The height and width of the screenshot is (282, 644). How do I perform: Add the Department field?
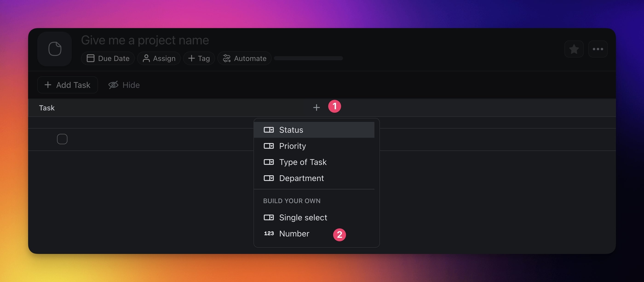301,178
